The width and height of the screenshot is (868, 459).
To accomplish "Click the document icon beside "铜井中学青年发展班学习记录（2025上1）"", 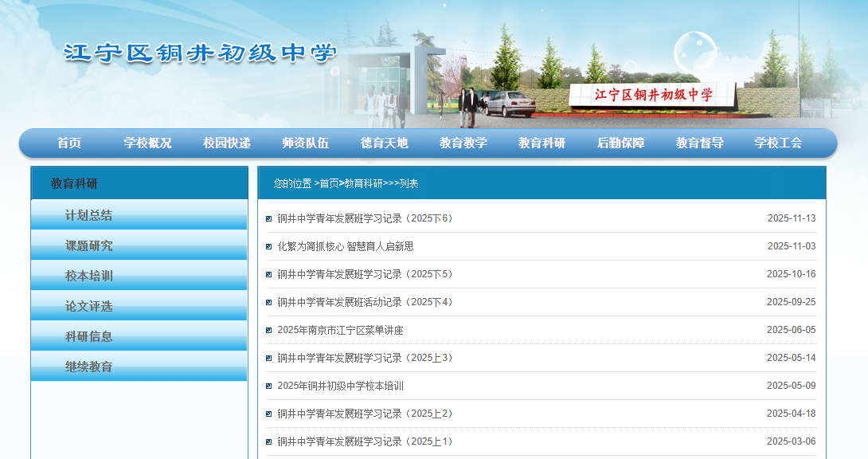I will pyautogui.click(x=269, y=441).
